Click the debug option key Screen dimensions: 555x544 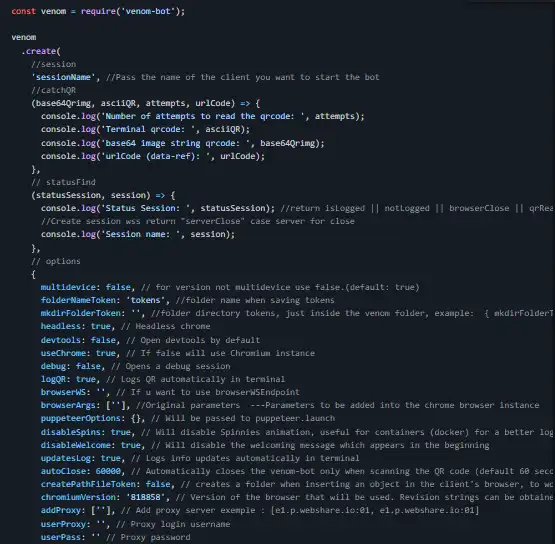coord(53,366)
